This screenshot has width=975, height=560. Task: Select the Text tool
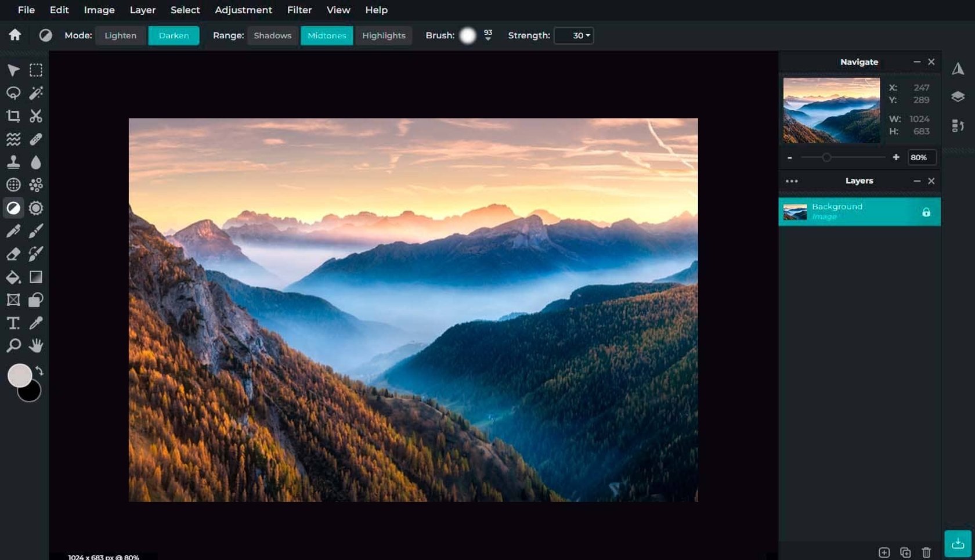pos(14,323)
